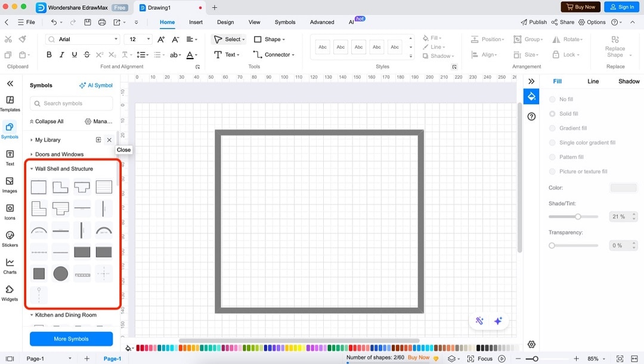This screenshot has height=364, width=644.
Task: Click the Bold formatting icon
Action: [x=49, y=55]
